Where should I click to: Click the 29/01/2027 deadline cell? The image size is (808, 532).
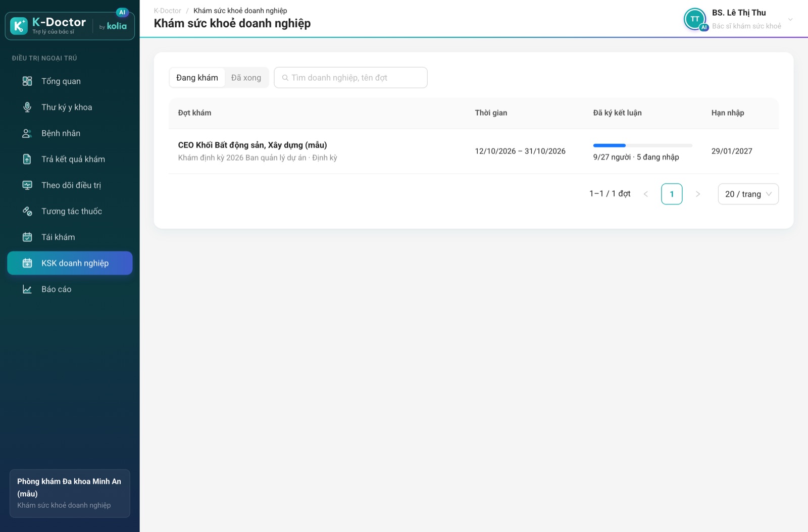click(732, 151)
